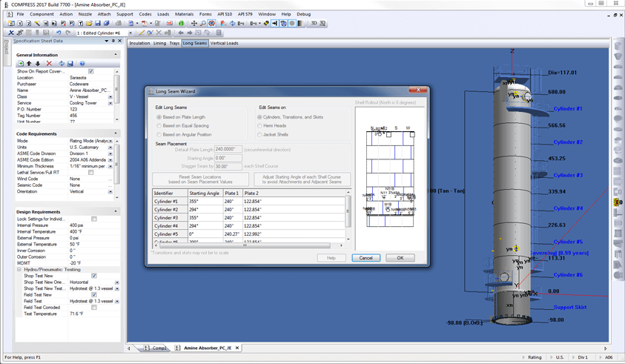Toggle the Show On Report Cover checkbox
This screenshot has width=625, height=364.
[x=90, y=71]
